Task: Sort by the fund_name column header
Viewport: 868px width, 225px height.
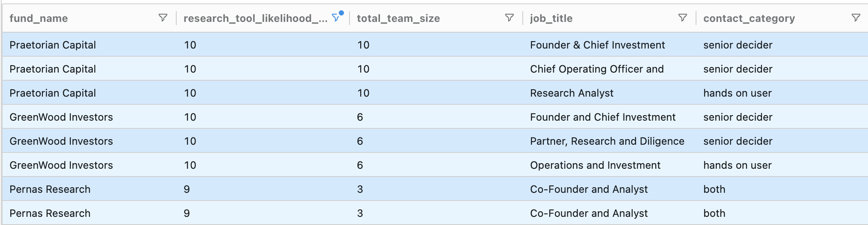Action: click(x=39, y=18)
